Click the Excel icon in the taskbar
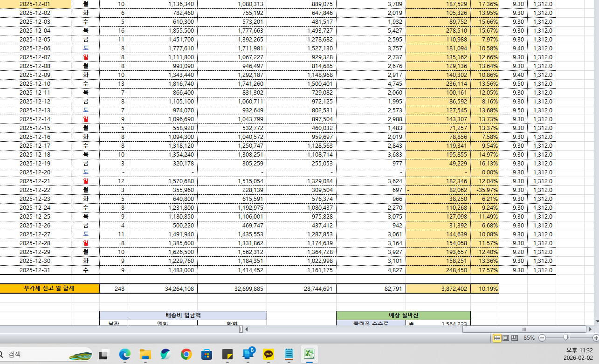Image resolution: width=599 pixels, height=364 pixels. [x=309, y=355]
